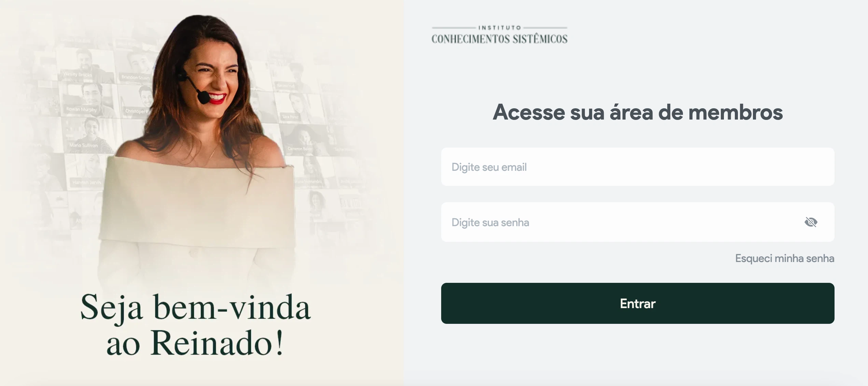Focus the 'Digite sua senha' field

coord(638,222)
